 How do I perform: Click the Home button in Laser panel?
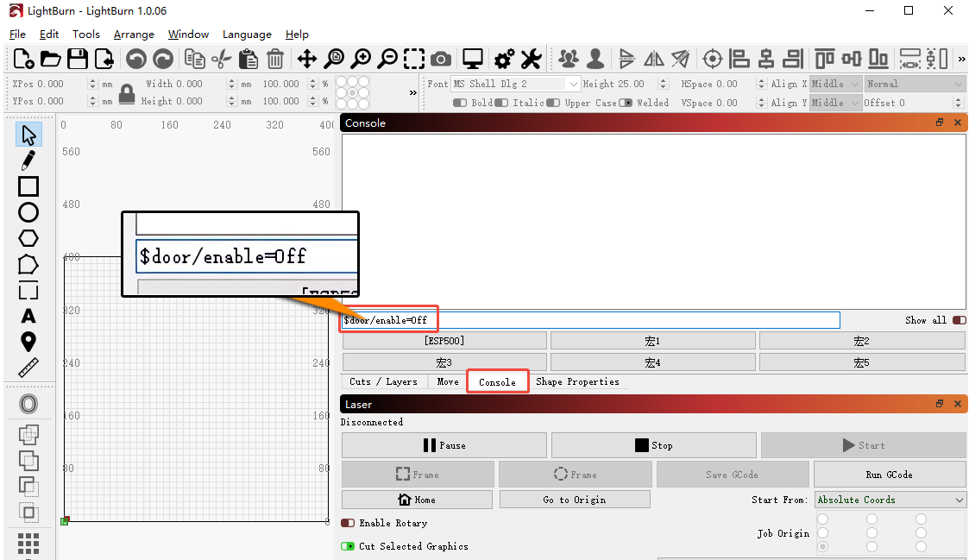pyautogui.click(x=417, y=500)
